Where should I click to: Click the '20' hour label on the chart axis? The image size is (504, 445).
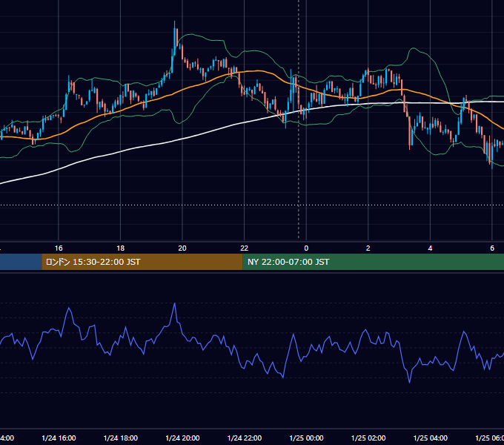[182, 248]
